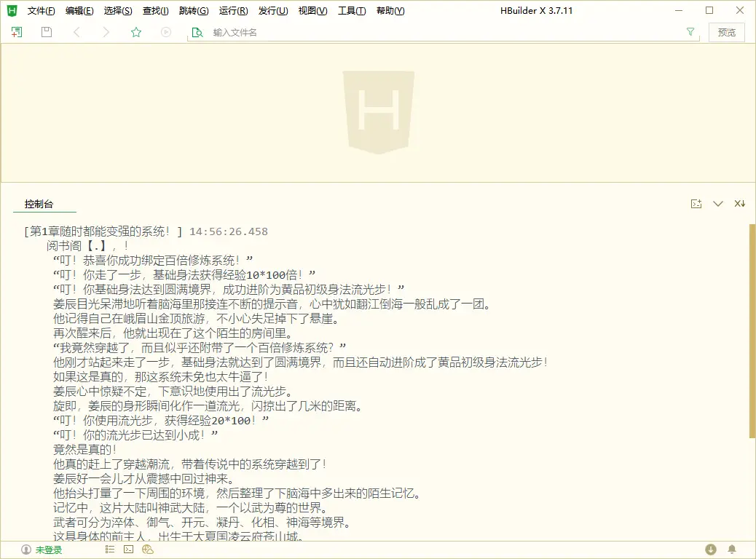Click the list view status icon
The height and width of the screenshot is (559, 756).
tap(110, 550)
